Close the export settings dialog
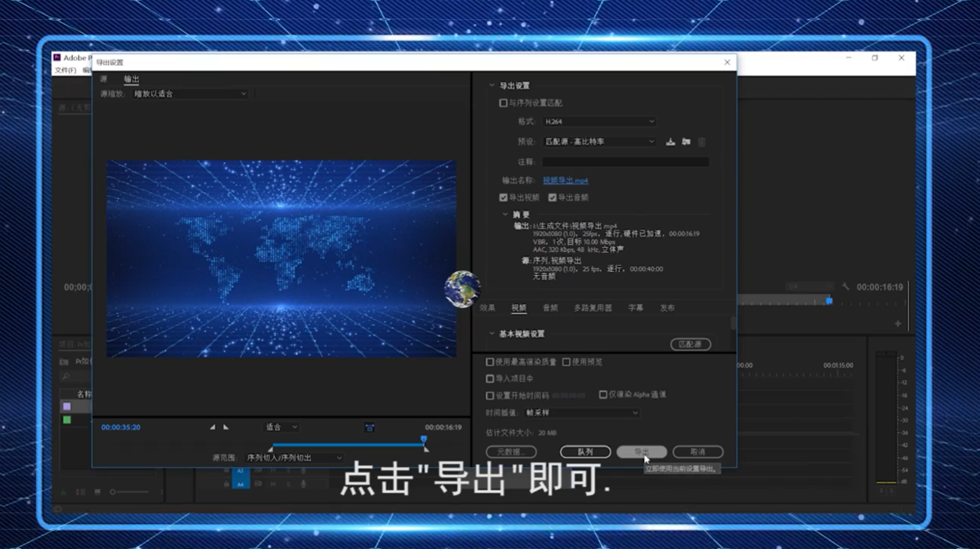980x549 pixels. (727, 62)
